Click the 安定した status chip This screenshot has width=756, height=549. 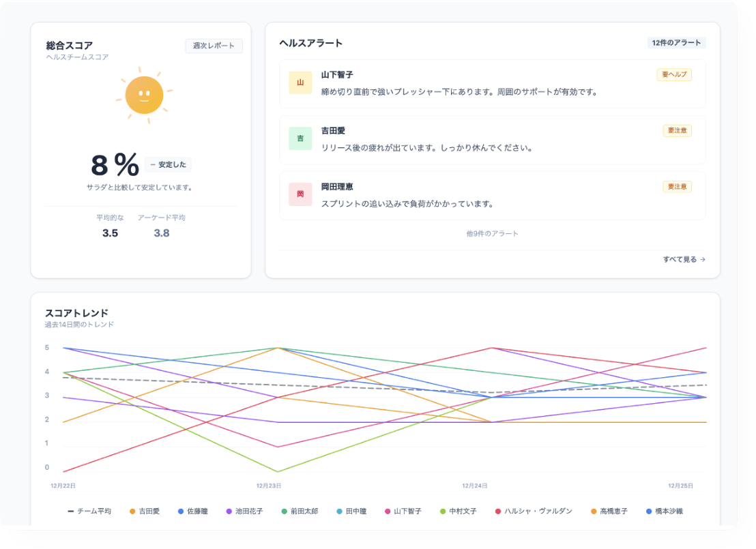point(168,164)
